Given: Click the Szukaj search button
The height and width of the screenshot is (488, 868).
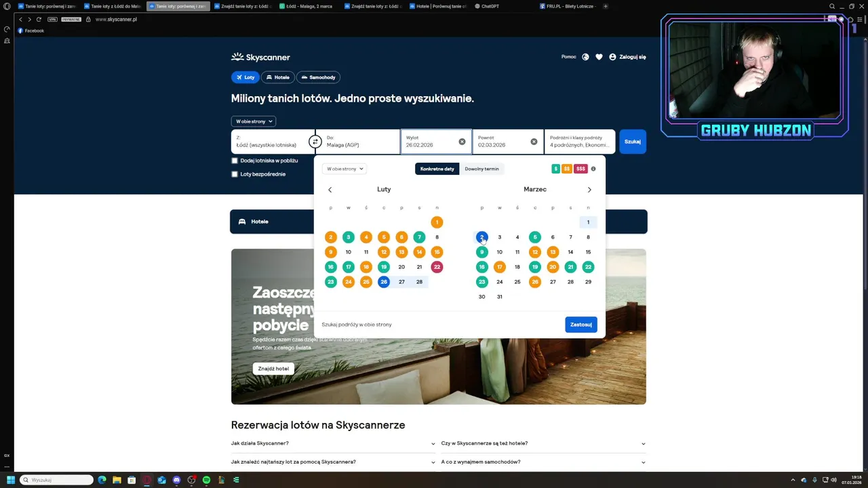Looking at the screenshot, I should pos(633,142).
